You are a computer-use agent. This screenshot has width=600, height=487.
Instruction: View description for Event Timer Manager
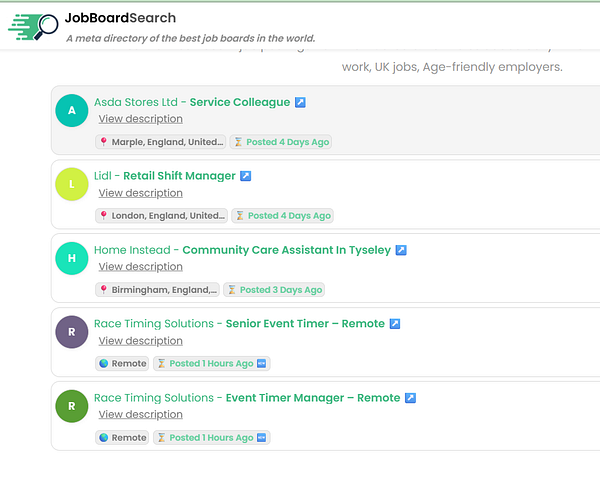(x=140, y=414)
